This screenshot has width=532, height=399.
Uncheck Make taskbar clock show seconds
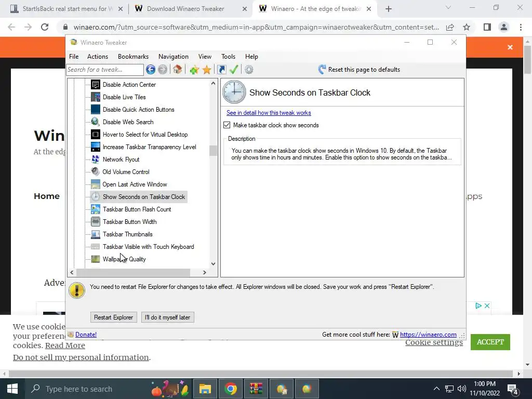(227, 125)
